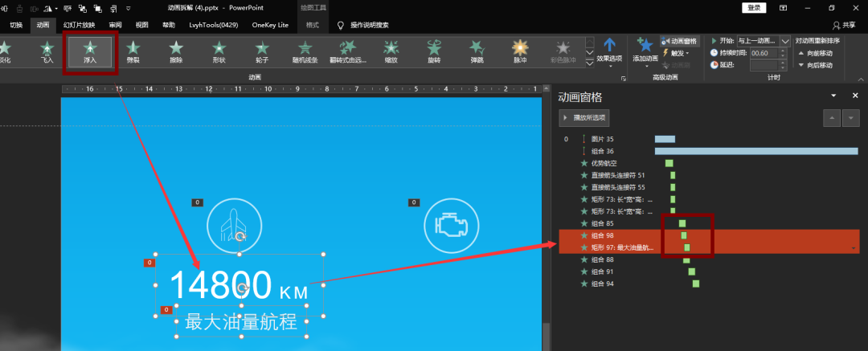Image resolution: width=868 pixels, height=351 pixels.
Task: Open 效果选项 effect options
Action: 609,53
